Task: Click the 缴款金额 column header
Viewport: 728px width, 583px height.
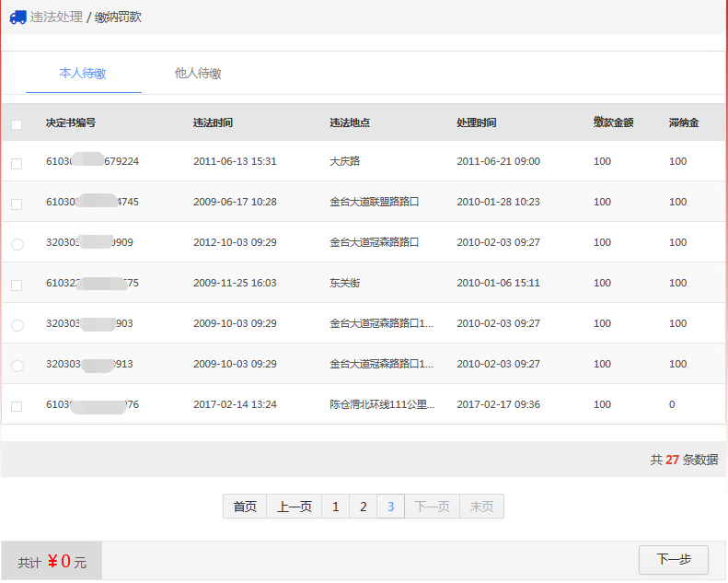Action: pos(613,122)
